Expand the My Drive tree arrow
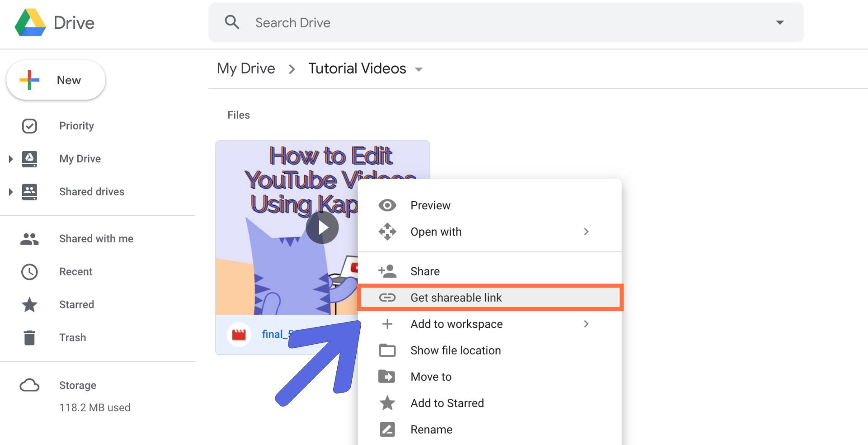Screen dimensions: 868x445 11,159
